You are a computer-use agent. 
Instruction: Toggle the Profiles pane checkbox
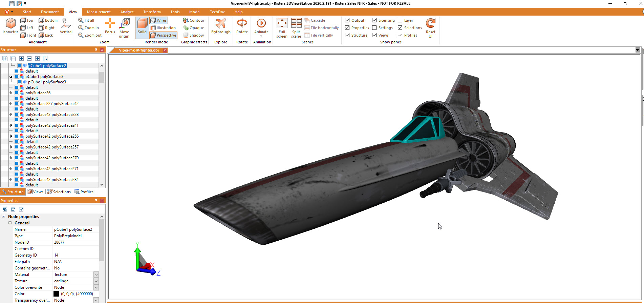point(400,35)
